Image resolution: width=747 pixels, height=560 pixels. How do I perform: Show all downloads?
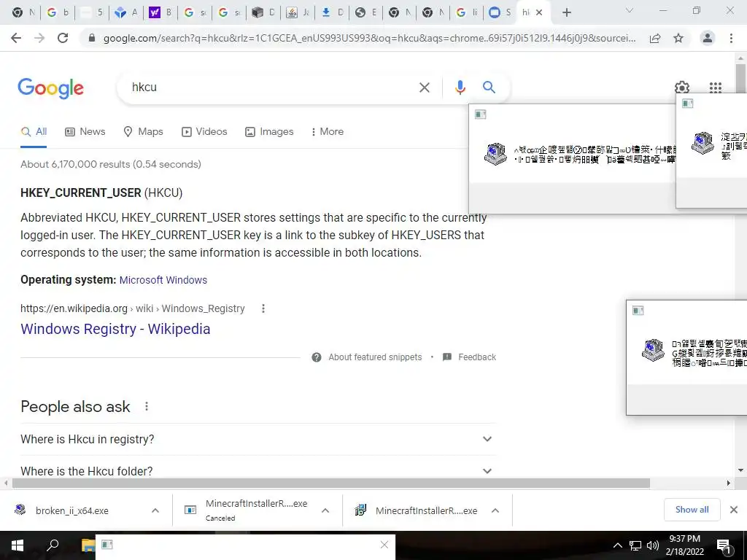tap(692, 510)
